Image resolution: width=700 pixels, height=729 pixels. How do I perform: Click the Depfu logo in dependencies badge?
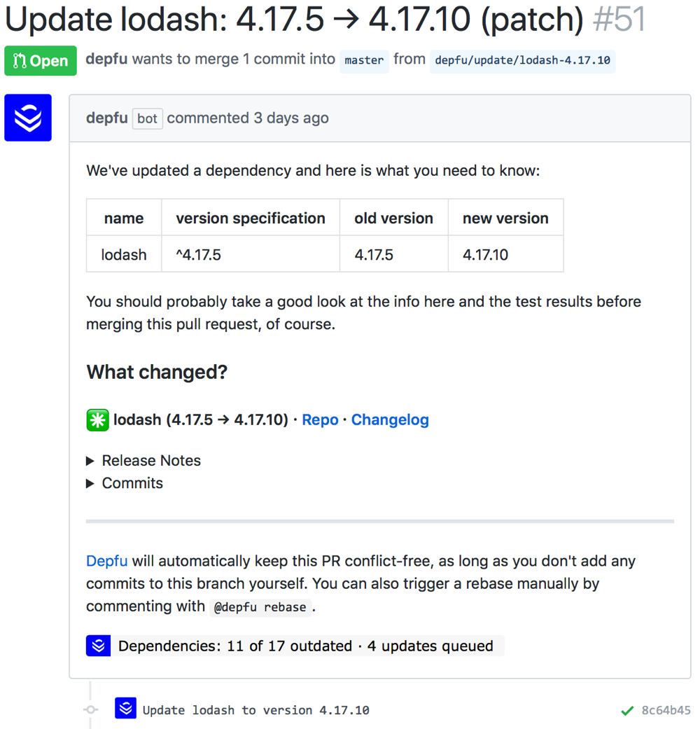click(99, 646)
